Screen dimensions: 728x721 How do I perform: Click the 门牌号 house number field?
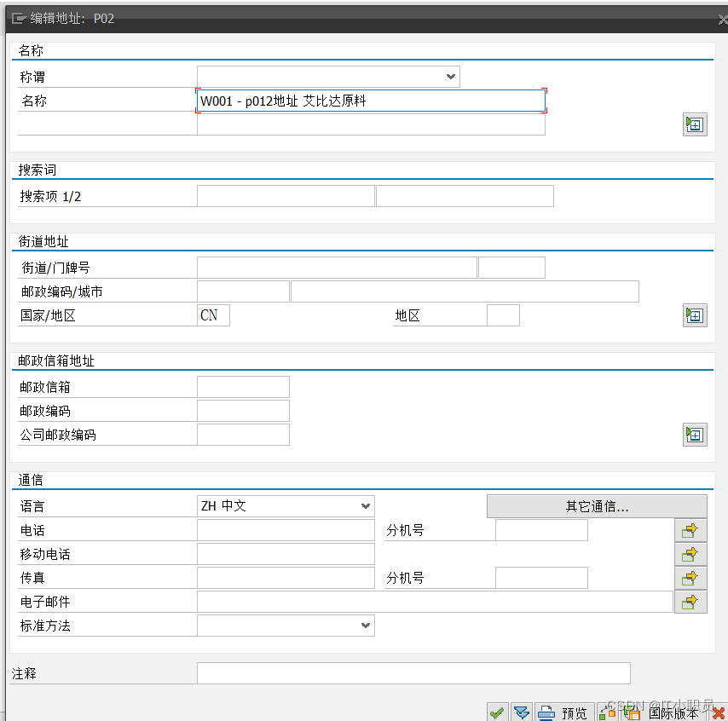pos(511,268)
